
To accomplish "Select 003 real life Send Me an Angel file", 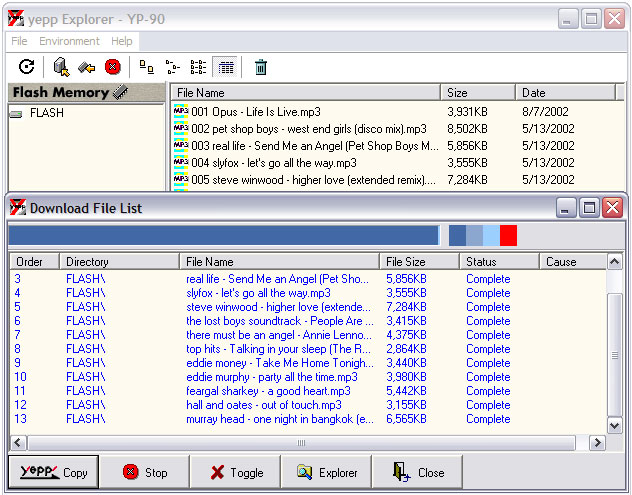I will [315, 146].
